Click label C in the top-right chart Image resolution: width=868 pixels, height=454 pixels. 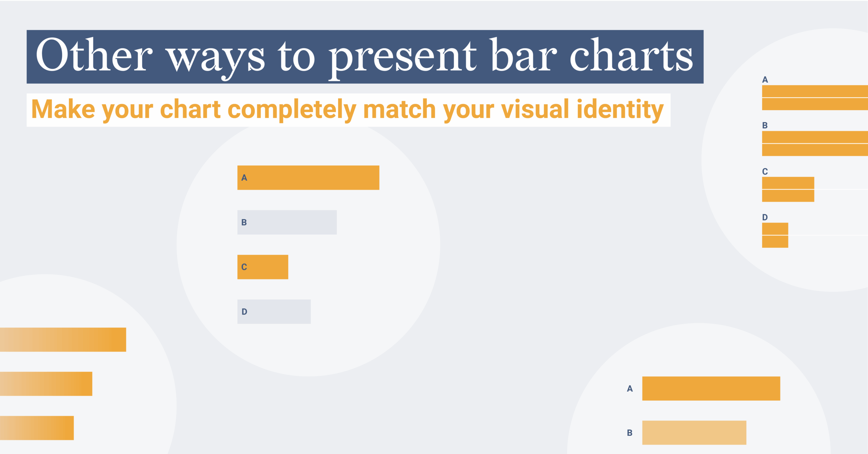tap(765, 171)
